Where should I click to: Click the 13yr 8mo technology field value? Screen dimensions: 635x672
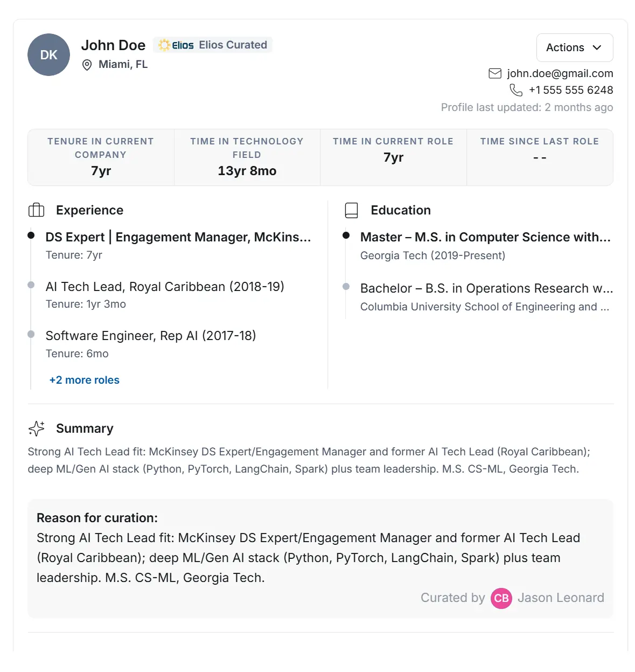[x=247, y=171]
